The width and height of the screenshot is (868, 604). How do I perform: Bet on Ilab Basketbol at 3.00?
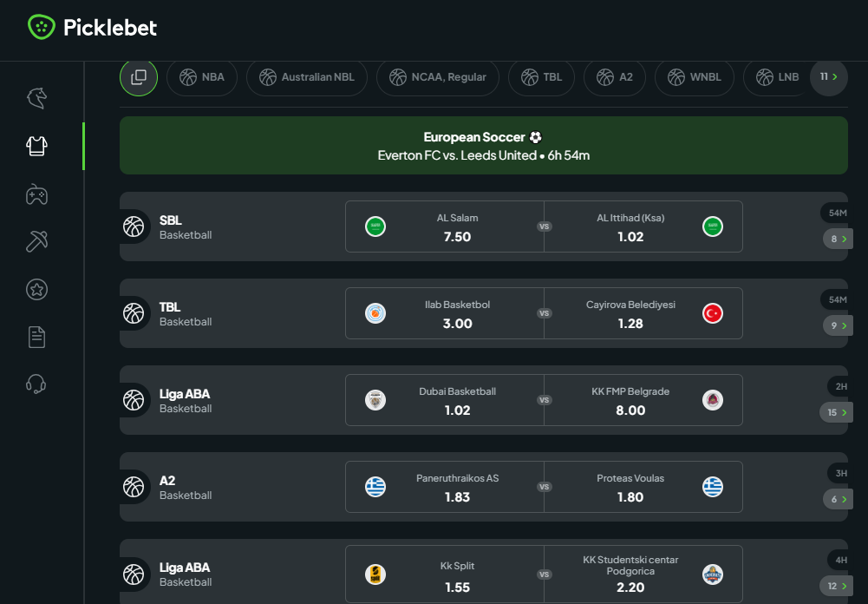point(445,313)
